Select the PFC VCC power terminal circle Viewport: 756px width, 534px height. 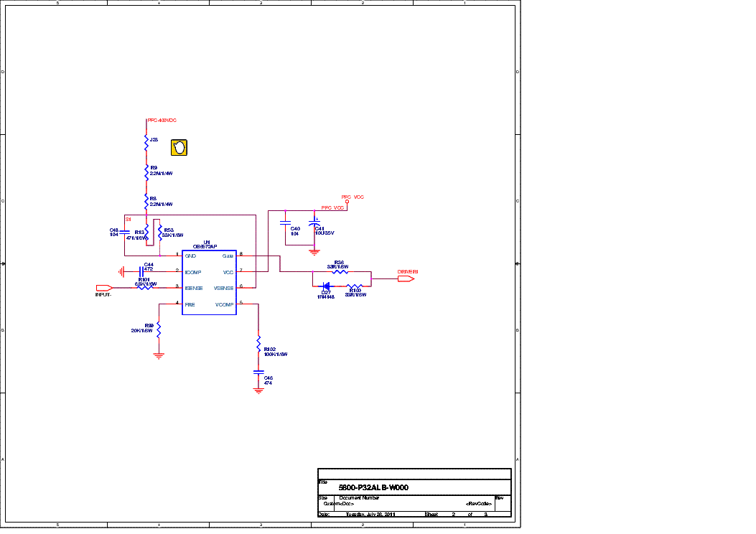347,202
